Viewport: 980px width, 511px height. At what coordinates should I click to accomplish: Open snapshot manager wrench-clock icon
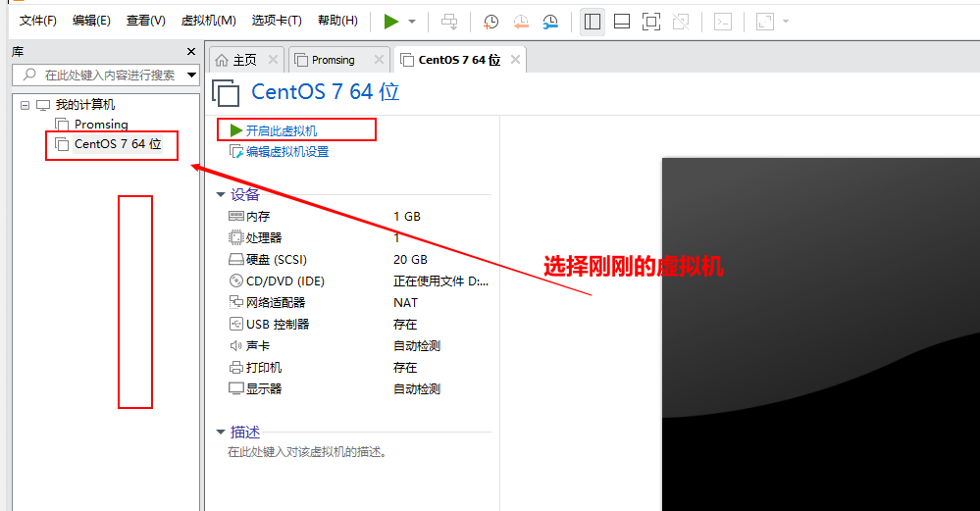(550, 22)
